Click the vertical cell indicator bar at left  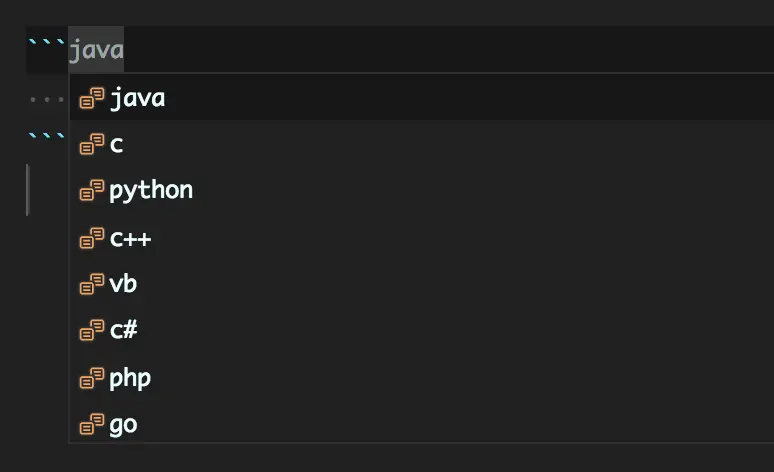pyautogui.click(x=28, y=190)
